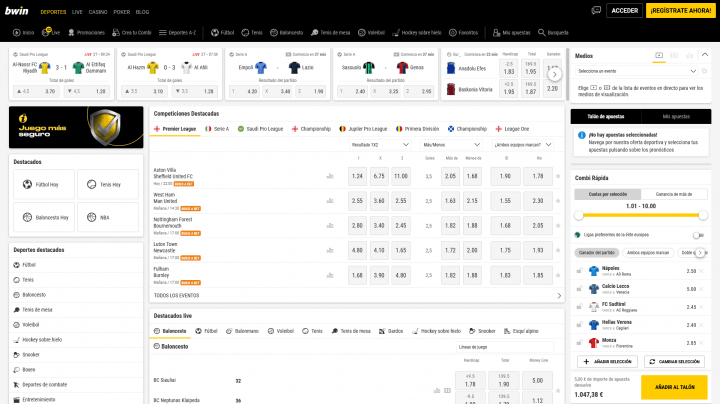Screen dimensions: 720x404
Task: Open Más/Menos market dropdown
Action: [451, 145]
